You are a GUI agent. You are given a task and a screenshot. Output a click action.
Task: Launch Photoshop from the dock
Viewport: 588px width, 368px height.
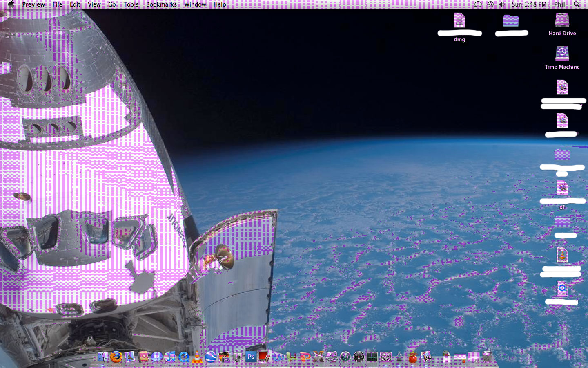click(x=251, y=357)
